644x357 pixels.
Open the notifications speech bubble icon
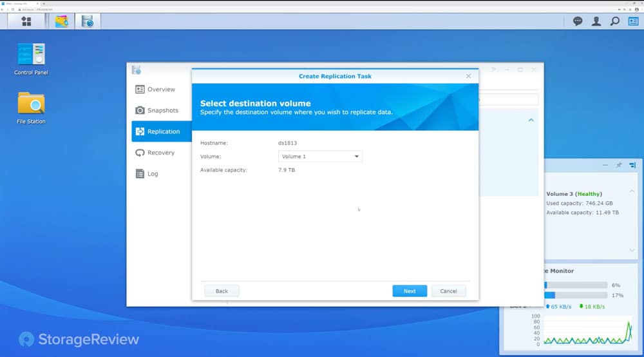pyautogui.click(x=578, y=21)
